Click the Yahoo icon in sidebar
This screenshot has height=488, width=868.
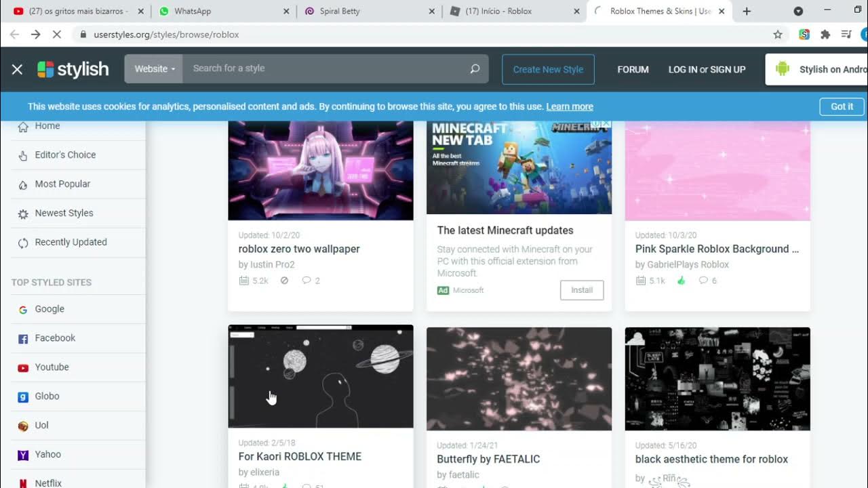point(23,455)
